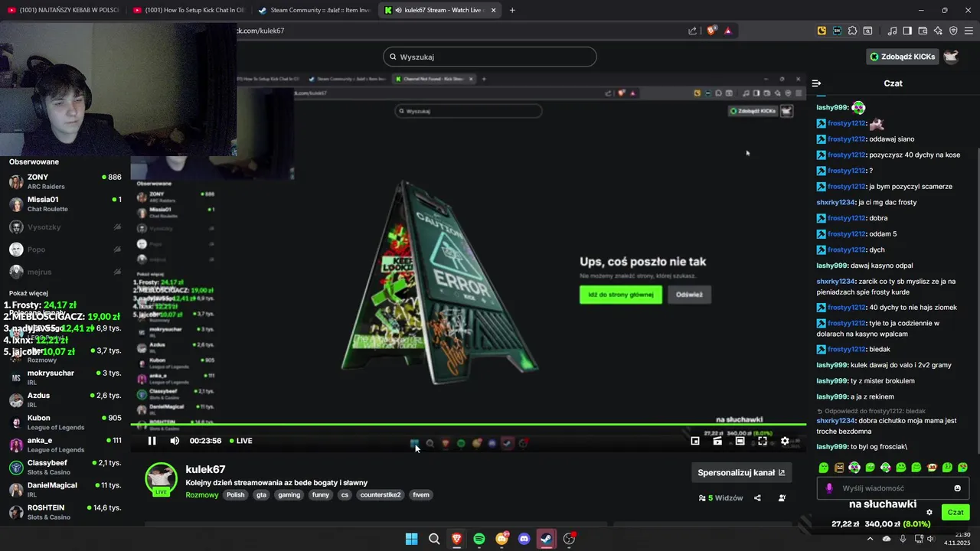980x551 pixels.
Task: Click the Brave Rewards triangle icon
Action: pyautogui.click(x=727, y=31)
